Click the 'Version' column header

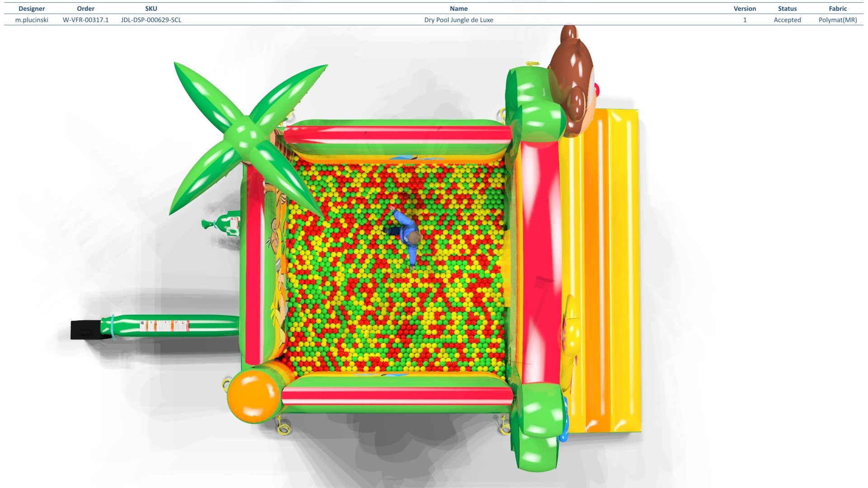745,9
